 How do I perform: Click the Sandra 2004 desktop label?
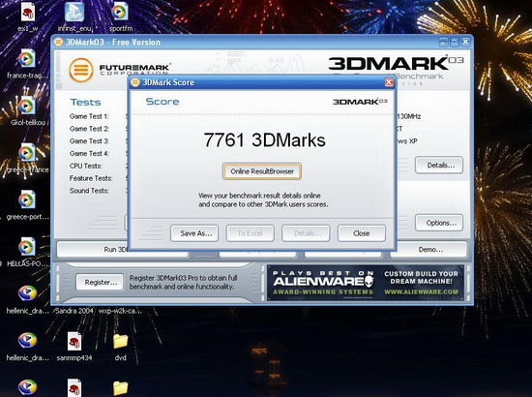click(74, 311)
